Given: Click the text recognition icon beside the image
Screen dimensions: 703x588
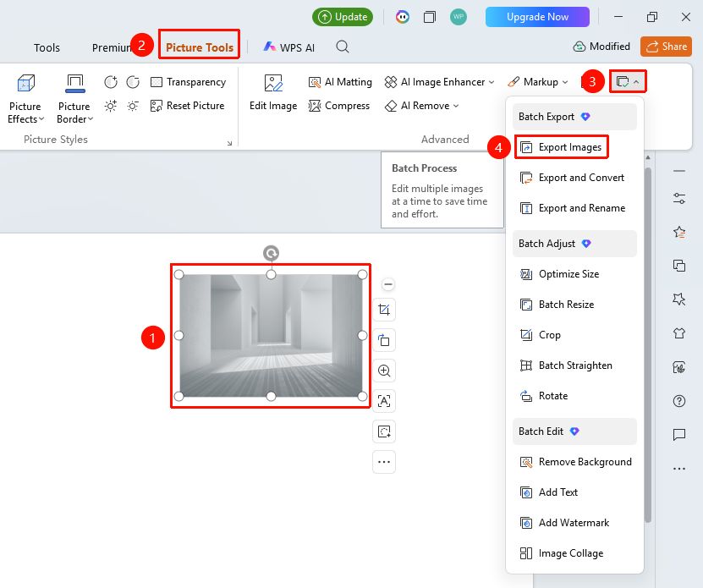Looking at the screenshot, I should (384, 401).
